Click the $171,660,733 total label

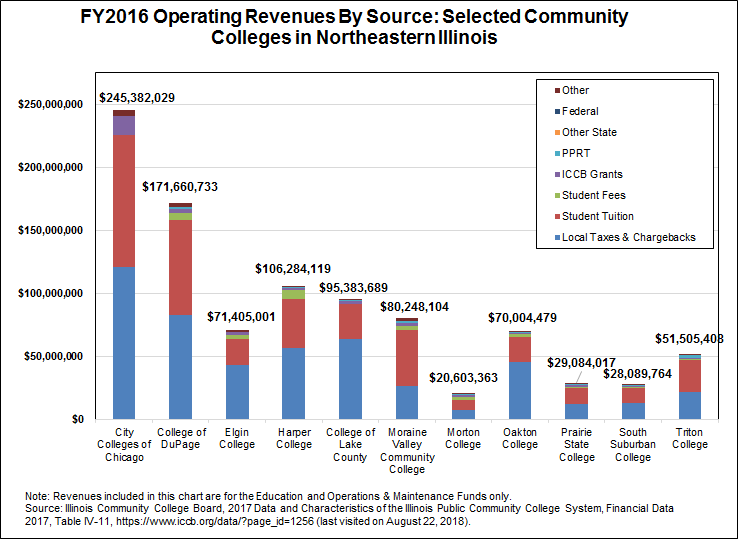(180, 187)
